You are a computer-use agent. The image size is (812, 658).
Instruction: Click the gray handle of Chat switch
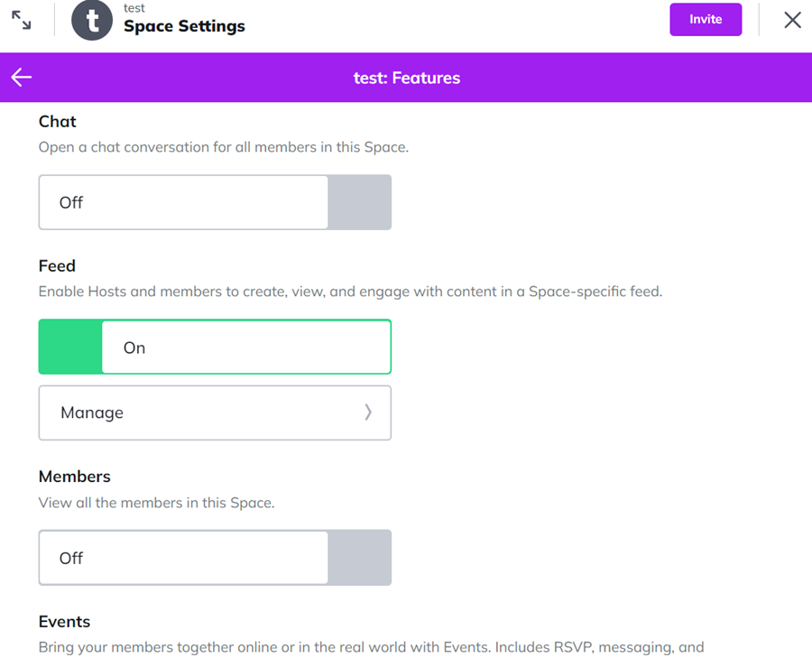coord(359,202)
